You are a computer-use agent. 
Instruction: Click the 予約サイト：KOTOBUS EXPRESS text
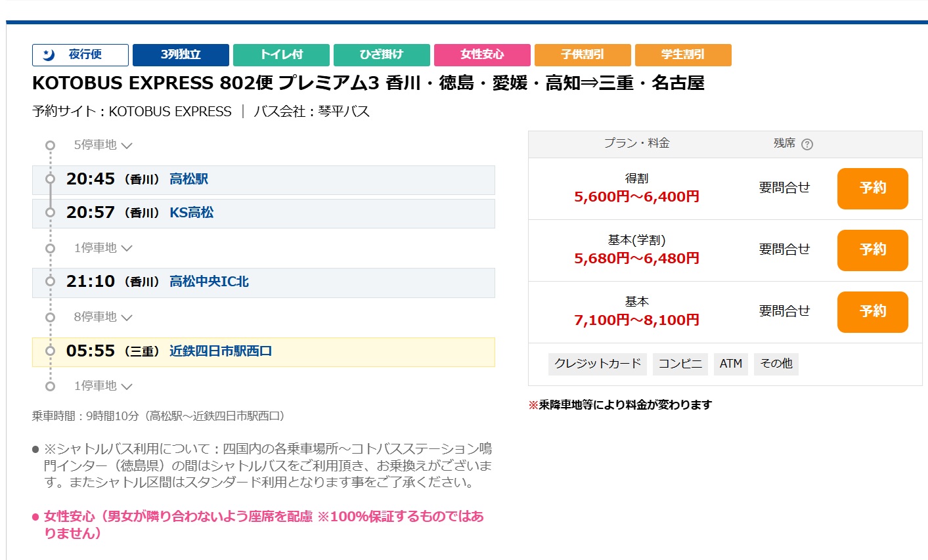pos(132,112)
